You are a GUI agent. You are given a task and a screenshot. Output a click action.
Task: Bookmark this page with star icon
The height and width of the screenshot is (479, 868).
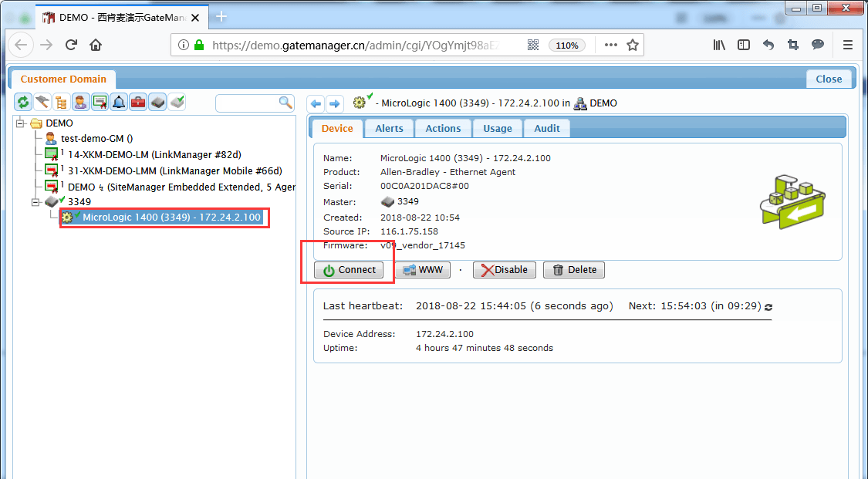click(x=633, y=46)
